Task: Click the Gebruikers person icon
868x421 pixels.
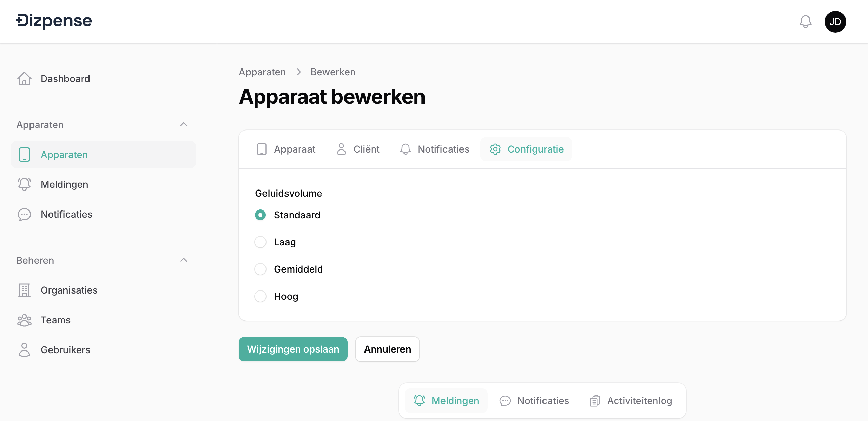Action: 24,350
